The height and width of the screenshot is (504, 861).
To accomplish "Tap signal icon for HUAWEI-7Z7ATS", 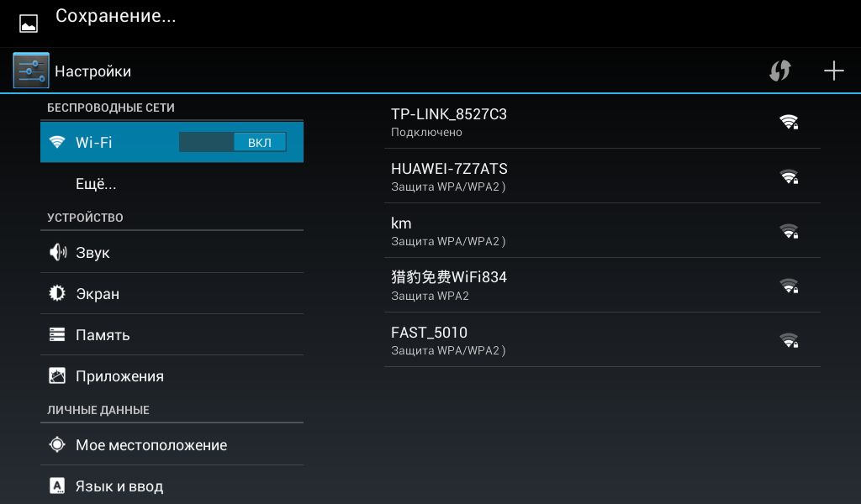I will pyautogui.click(x=789, y=176).
